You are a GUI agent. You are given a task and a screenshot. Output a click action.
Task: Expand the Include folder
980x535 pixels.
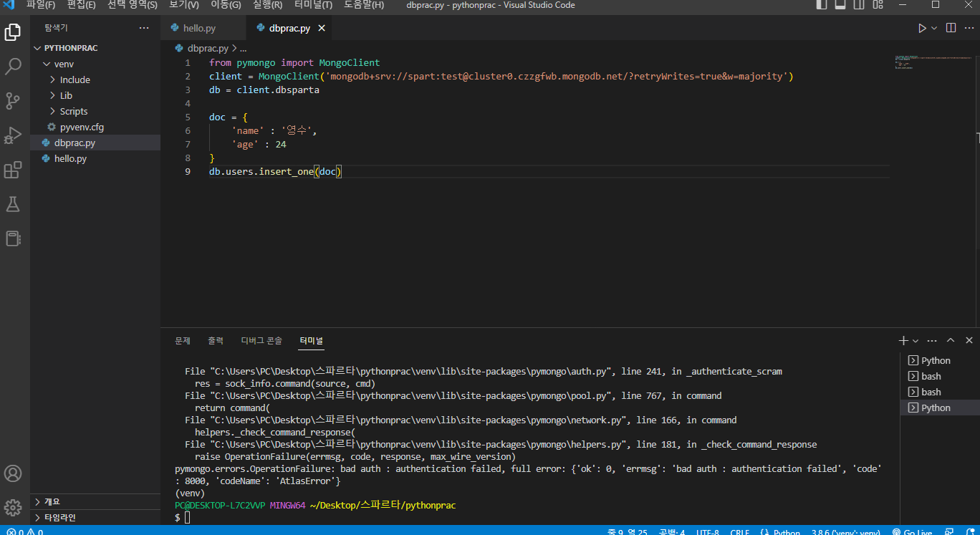[95, 79]
